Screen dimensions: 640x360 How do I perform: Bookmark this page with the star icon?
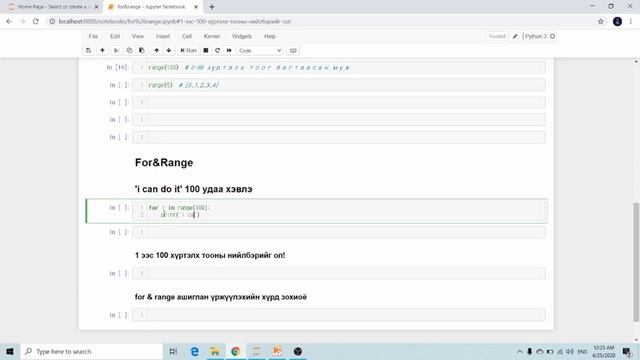tap(600, 21)
